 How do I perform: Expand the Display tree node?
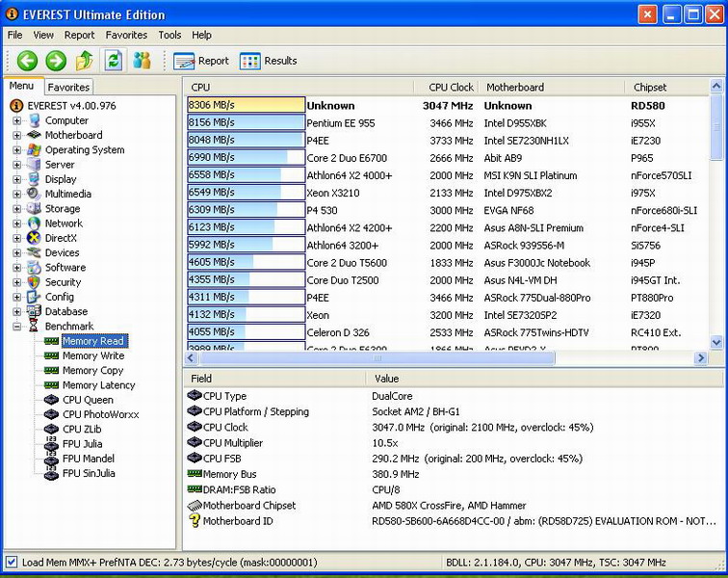click(16, 179)
